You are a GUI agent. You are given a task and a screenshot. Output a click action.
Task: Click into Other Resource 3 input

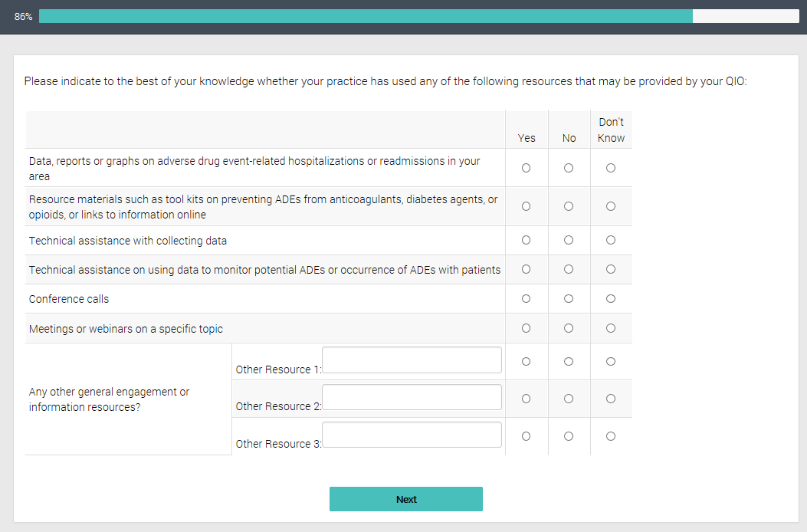coord(412,435)
